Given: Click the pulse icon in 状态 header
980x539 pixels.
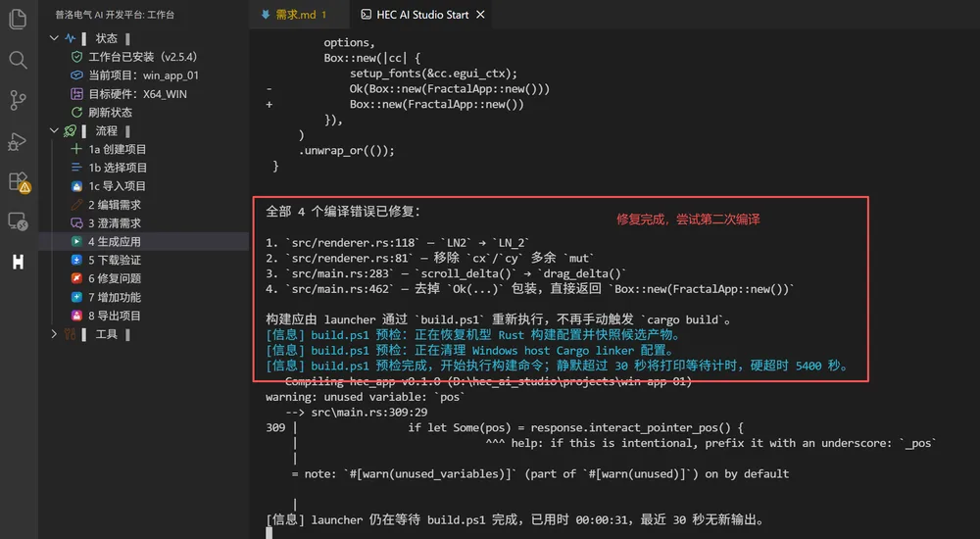Looking at the screenshot, I should (x=70, y=38).
